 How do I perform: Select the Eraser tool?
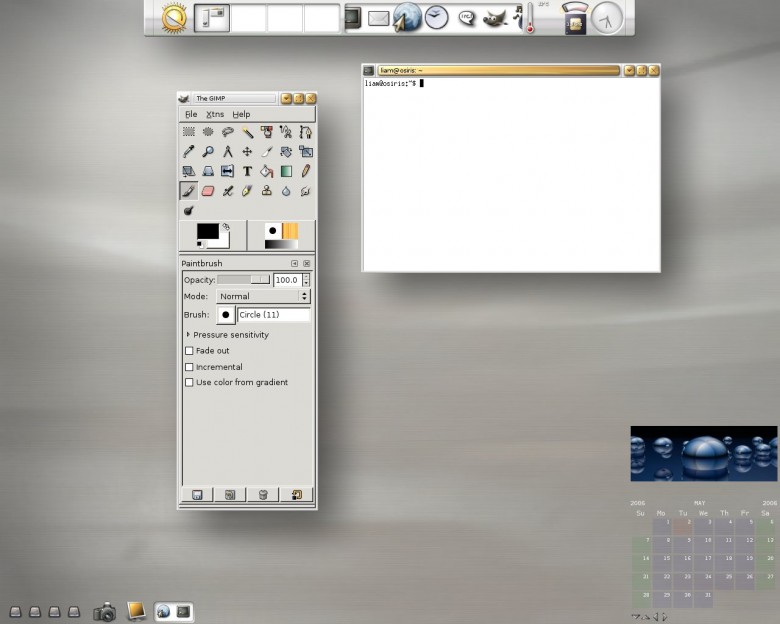click(x=208, y=191)
